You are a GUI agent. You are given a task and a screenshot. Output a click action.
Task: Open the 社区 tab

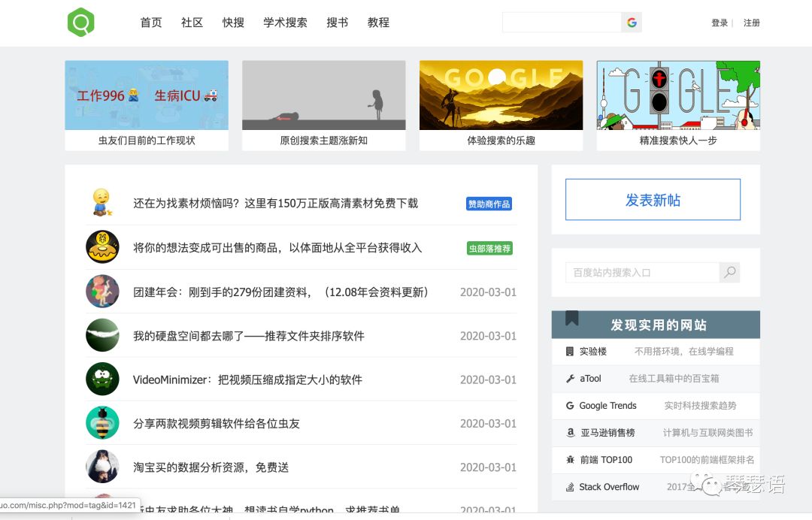(x=192, y=23)
